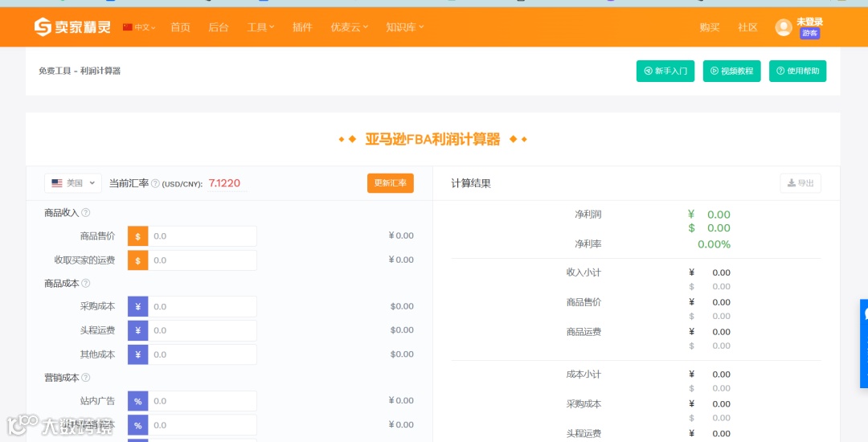The width and height of the screenshot is (868, 442).
Task: Click the 亚马逊FBA利润计算器 heading
Action: (432, 139)
